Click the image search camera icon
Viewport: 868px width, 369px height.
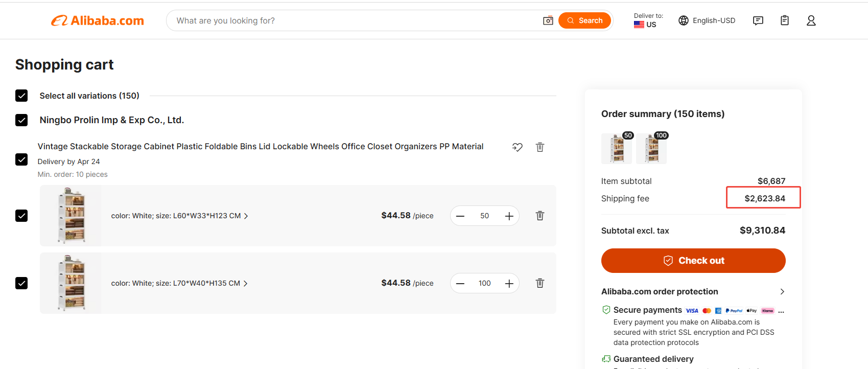coord(548,20)
